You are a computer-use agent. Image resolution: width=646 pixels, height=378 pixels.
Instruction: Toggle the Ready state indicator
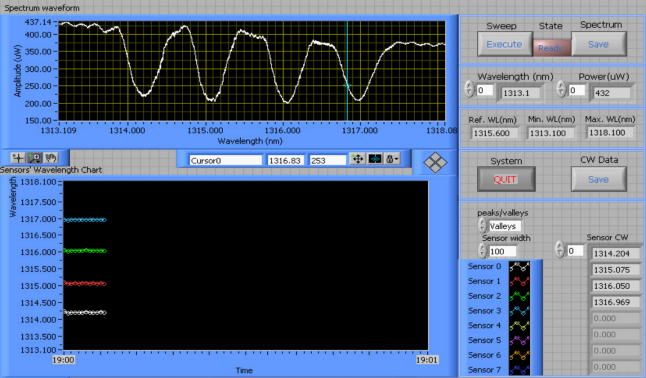(551, 48)
